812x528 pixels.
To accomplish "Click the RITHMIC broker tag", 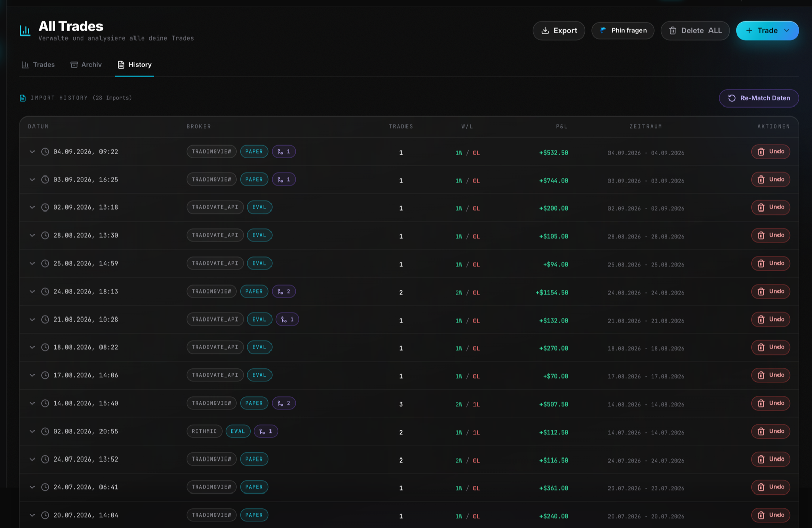I will pyautogui.click(x=205, y=431).
